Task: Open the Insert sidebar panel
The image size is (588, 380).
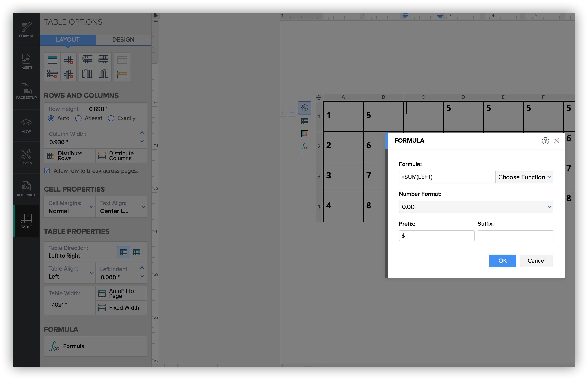Action: pos(26,62)
